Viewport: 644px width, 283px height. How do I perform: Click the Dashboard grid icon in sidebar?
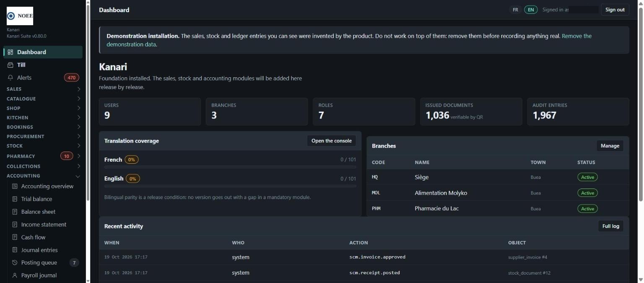pyautogui.click(x=10, y=52)
